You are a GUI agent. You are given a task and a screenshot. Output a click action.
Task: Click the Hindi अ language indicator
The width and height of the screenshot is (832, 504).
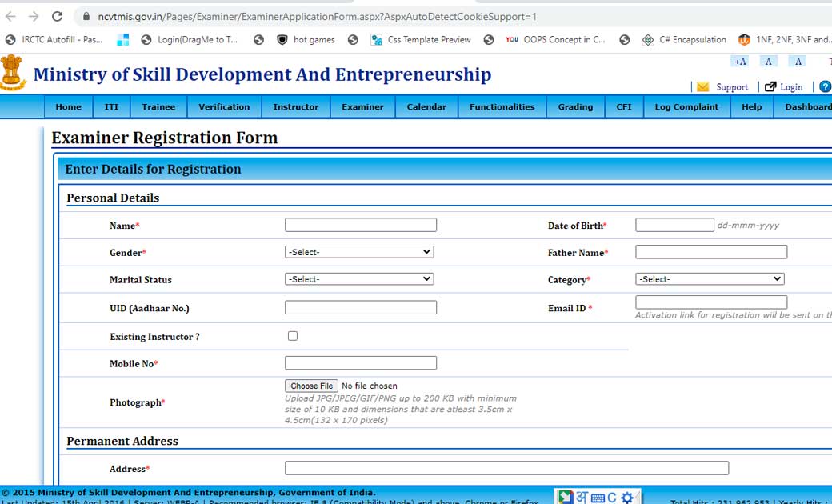(582, 498)
